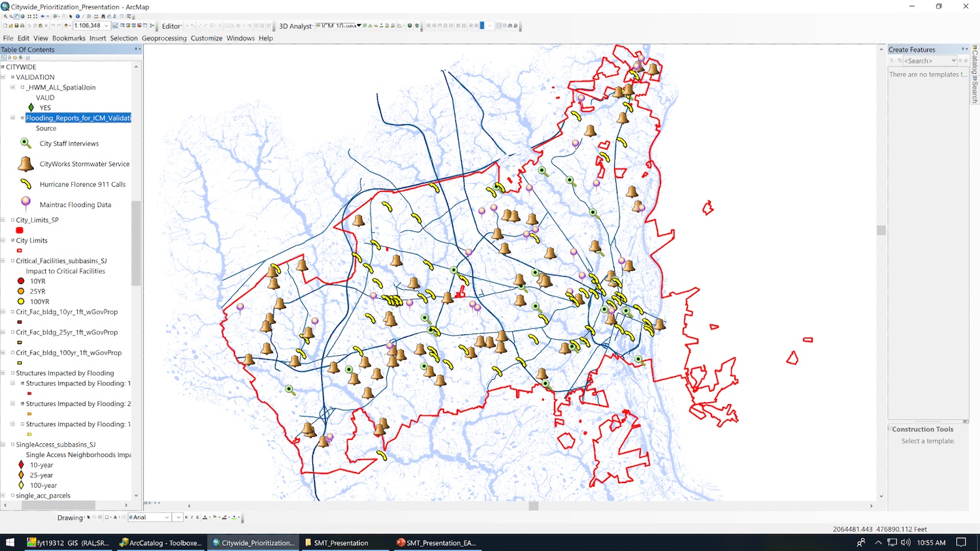Open the Geoprocessing menu
980x551 pixels.
tap(164, 39)
